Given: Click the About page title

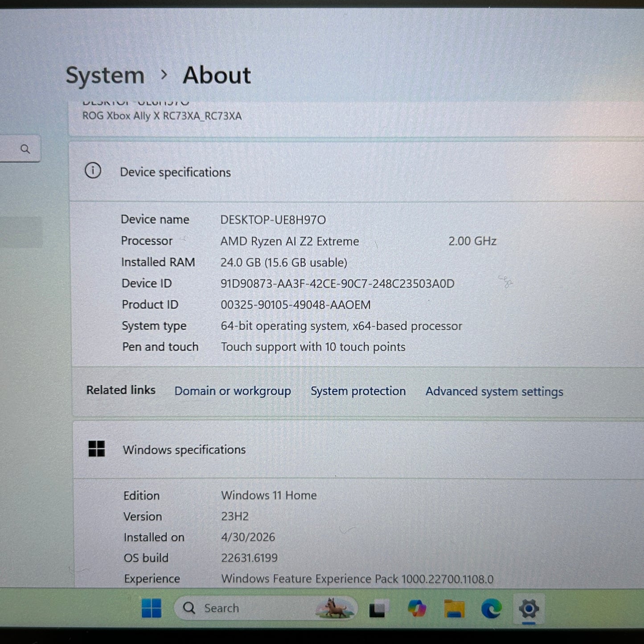Looking at the screenshot, I should point(217,75).
